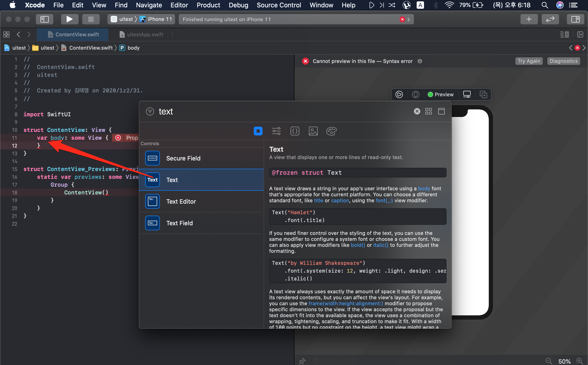Open the Source Control menu
The image size is (588, 365).
[x=279, y=5]
